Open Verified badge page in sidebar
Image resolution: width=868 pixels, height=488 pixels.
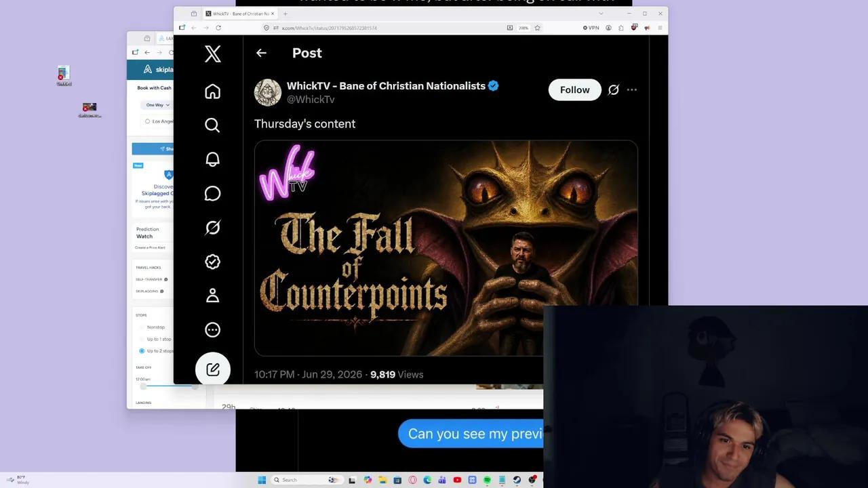[212, 262]
